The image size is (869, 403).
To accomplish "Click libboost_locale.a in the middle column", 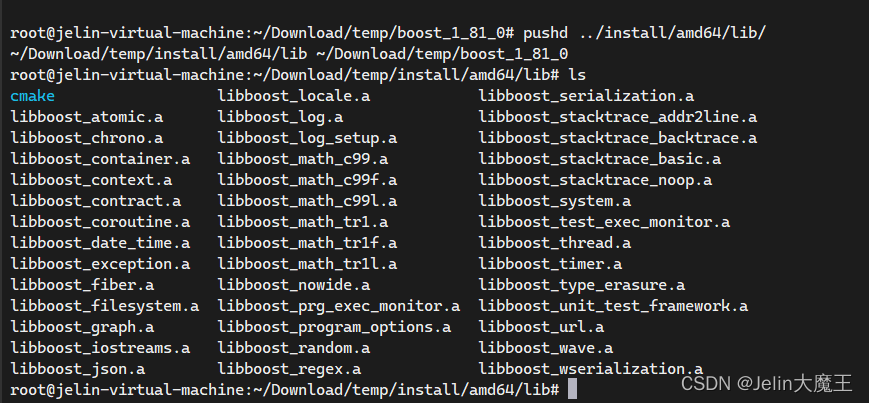I will [x=294, y=96].
